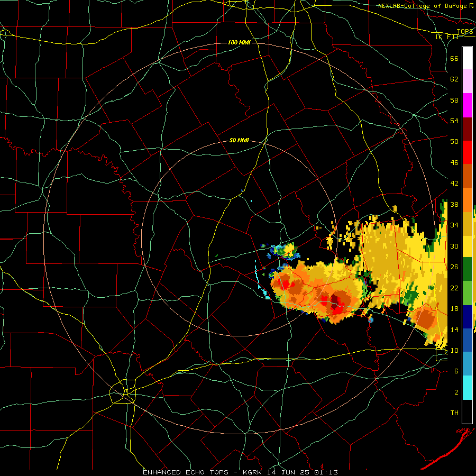Select the '54' legend label
The height and width of the screenshot is (476, 476).
(x=454, y=121)
